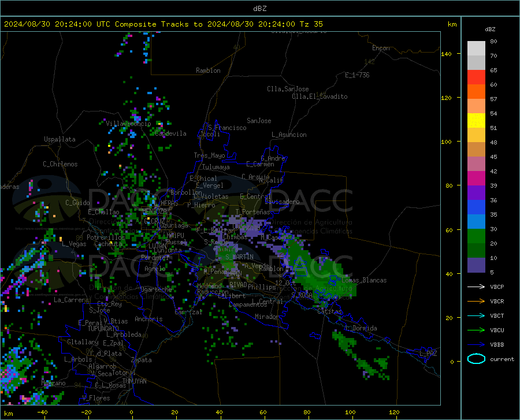This screenshot has height=420, width=520.
Task: Click the SanJose label on map
Action: pyautogui.click(x=259, y=121)
